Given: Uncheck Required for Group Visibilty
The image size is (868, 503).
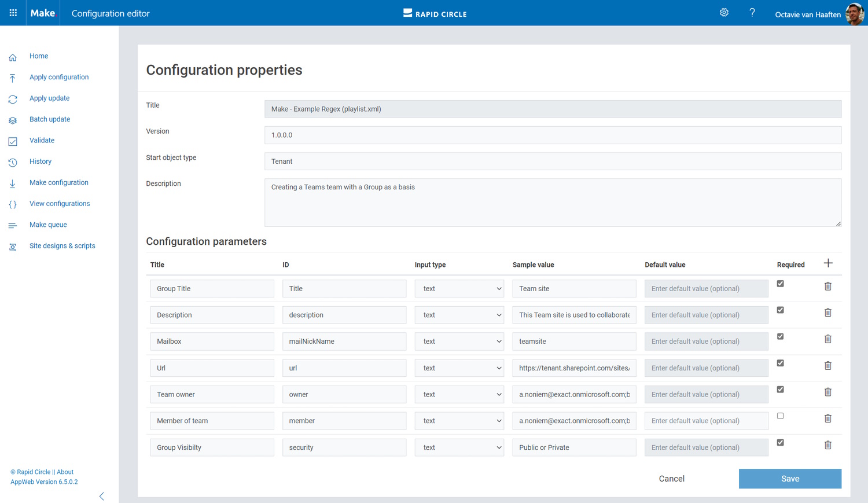Looking at the screenshot, I should (780, 443).
